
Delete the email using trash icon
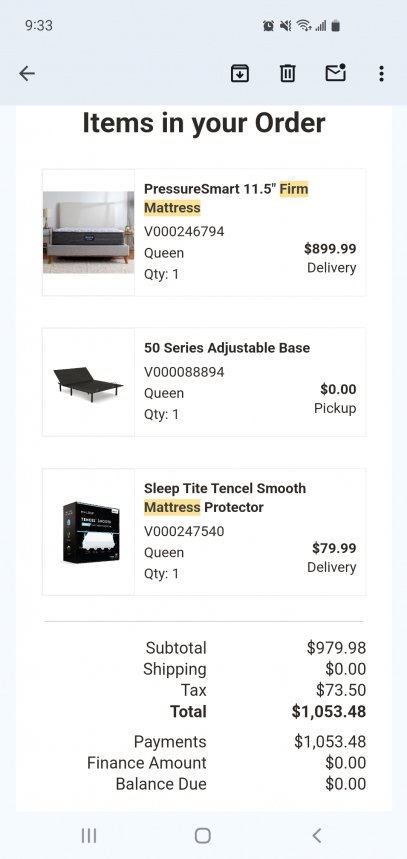tap(288, 73)
